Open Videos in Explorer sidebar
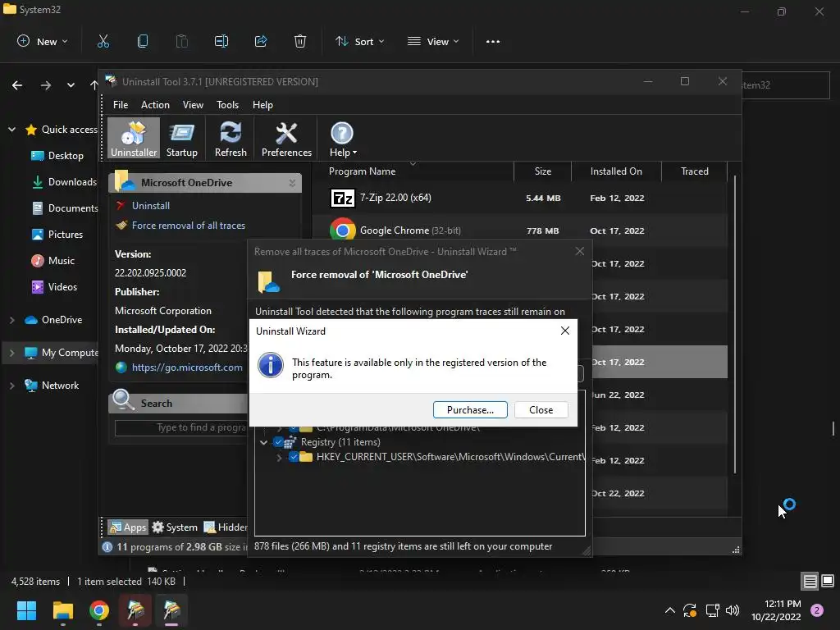The image size is (840, 630). pyautogui.click(x=55, y=287)
